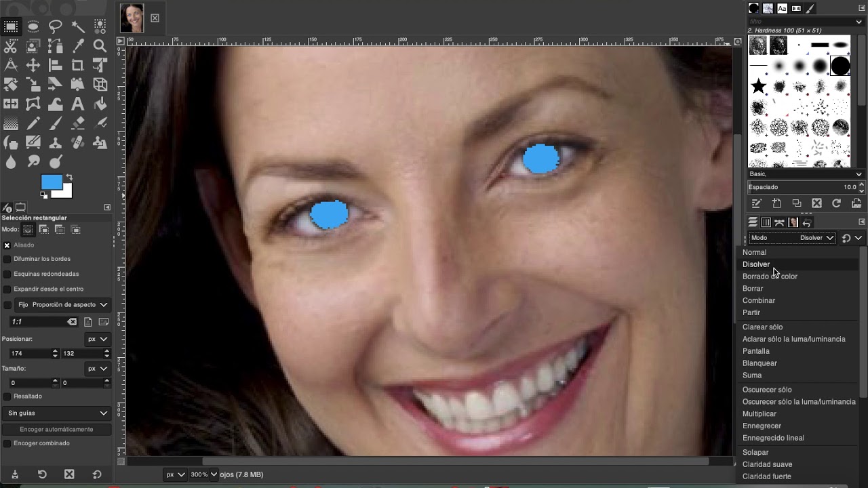Screen dimensions: 868x488
Task: Click the Espaciado slider
Action: tap(805, 187)
